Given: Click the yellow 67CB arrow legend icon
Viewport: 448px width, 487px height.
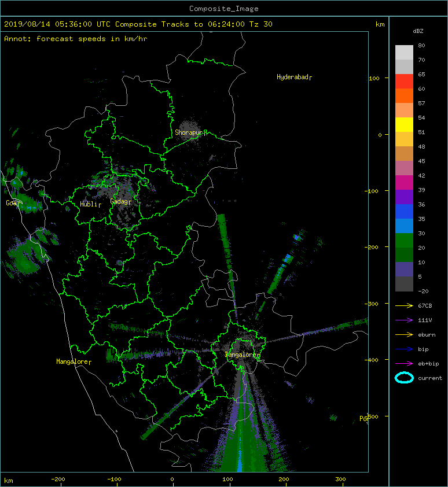Looking at the screenshot, I should (404, 305).
